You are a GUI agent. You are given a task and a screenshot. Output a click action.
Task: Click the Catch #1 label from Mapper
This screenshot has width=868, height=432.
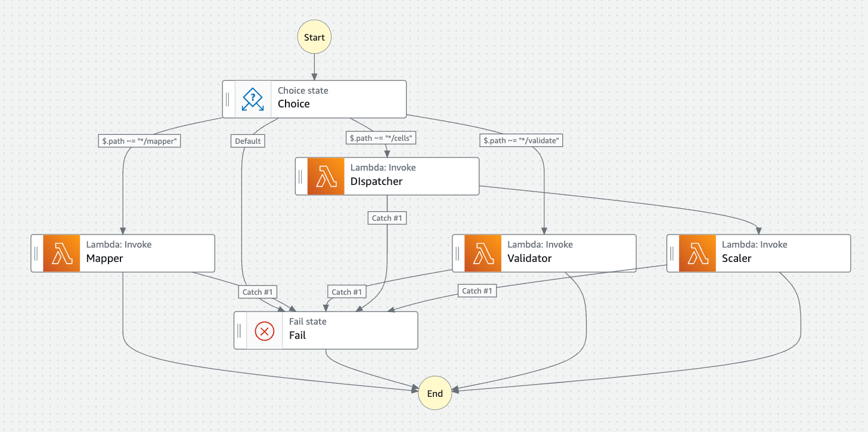258,292
